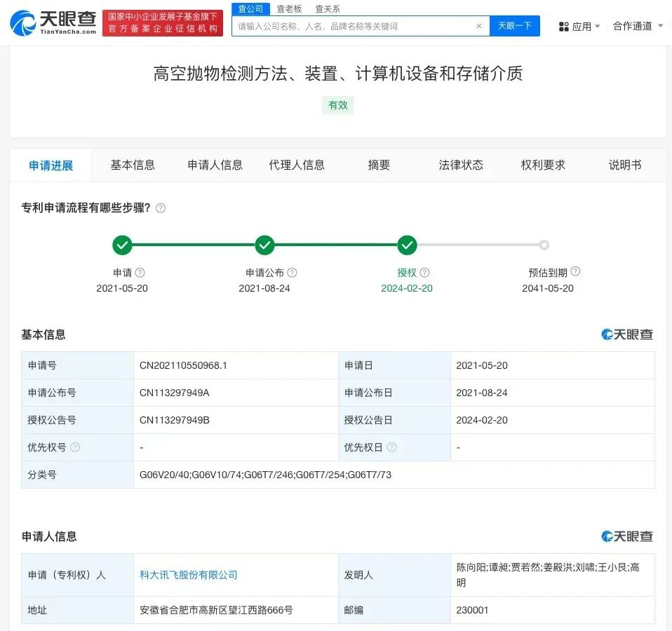The image size is (672, 631).
Task: Open the 基本信息 tab
Action: (133, 165)
